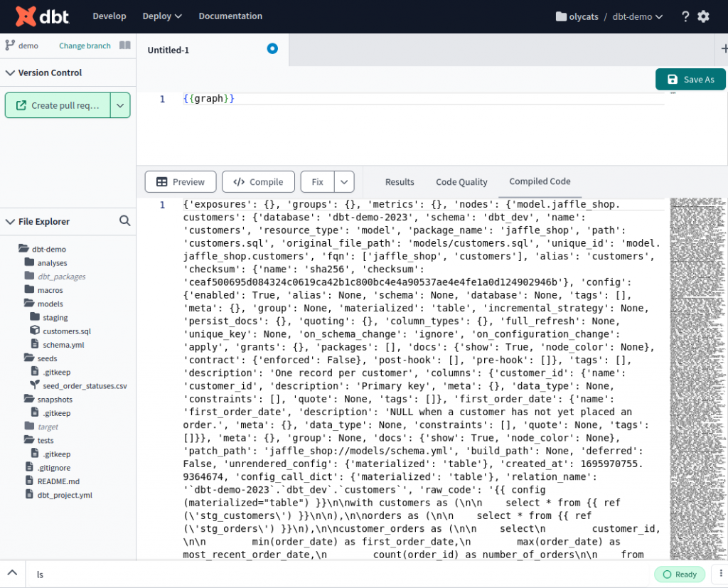The height and width of the screenshot is (588, 728).
Task: Click the Fix button
Action: (318, 182)
